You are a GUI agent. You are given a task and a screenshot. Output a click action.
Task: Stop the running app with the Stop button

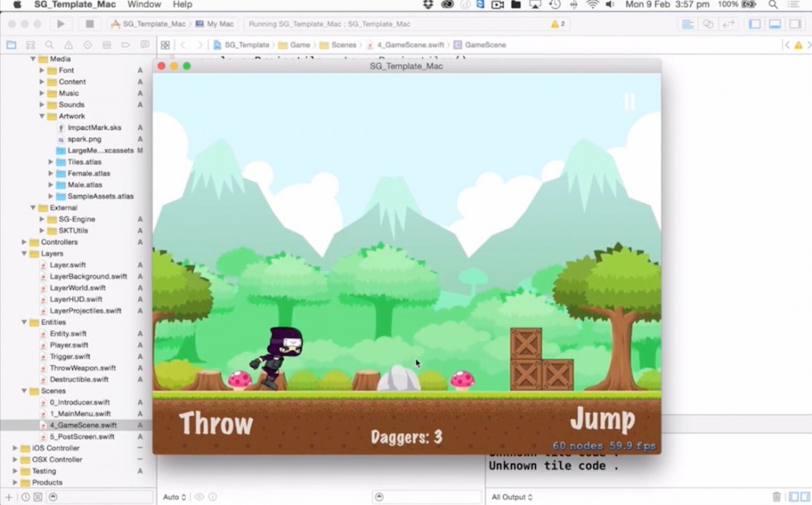[x=89, y=24]
